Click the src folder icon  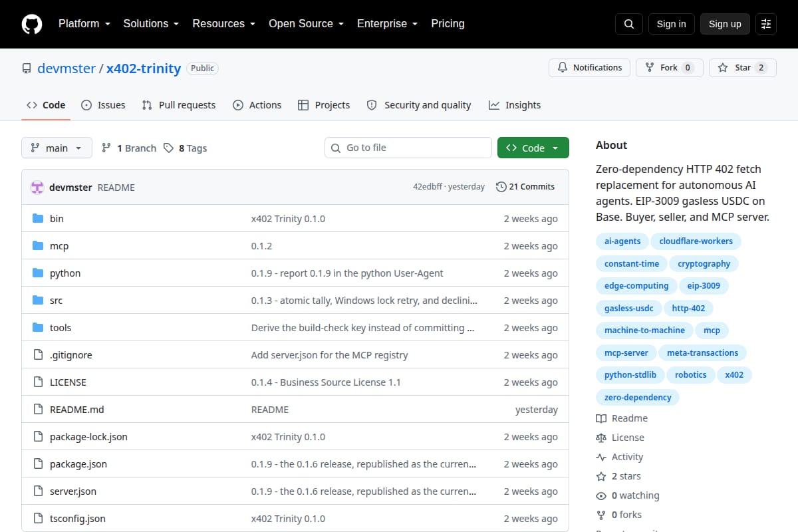(x=38, y=300)
